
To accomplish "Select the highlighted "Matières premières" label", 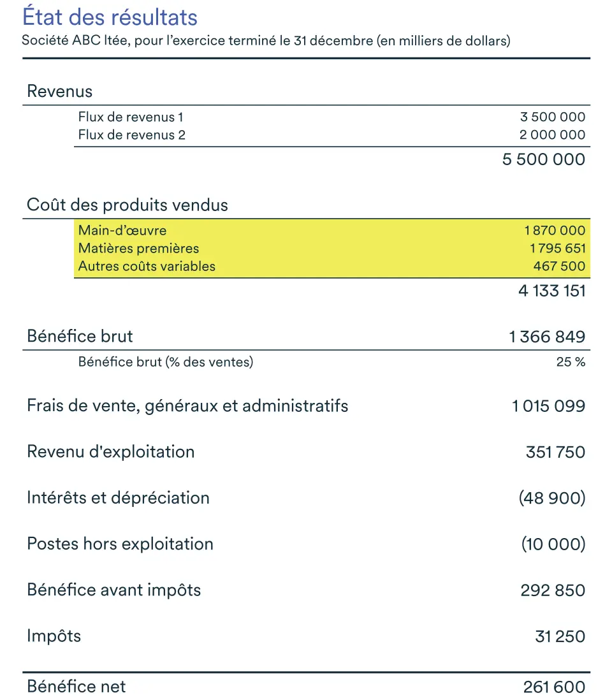I will (x=138, y=249).
